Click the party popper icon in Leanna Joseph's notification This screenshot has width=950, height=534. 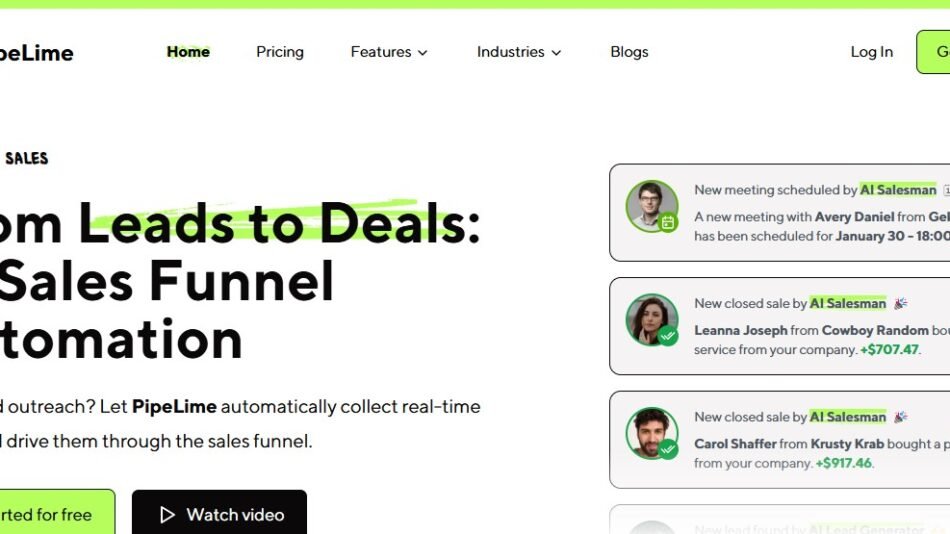901,303
